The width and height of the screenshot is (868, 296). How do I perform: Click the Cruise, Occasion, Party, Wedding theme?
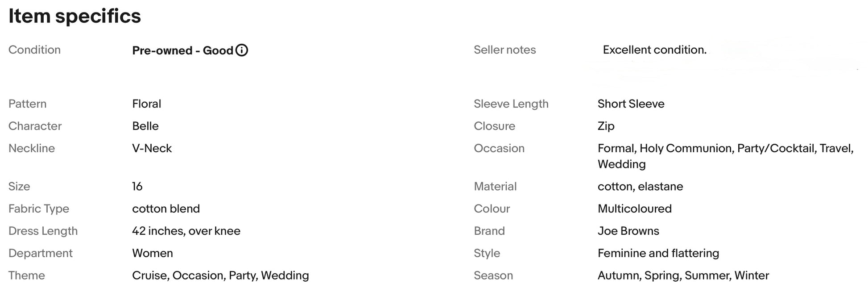pos(220,275)
